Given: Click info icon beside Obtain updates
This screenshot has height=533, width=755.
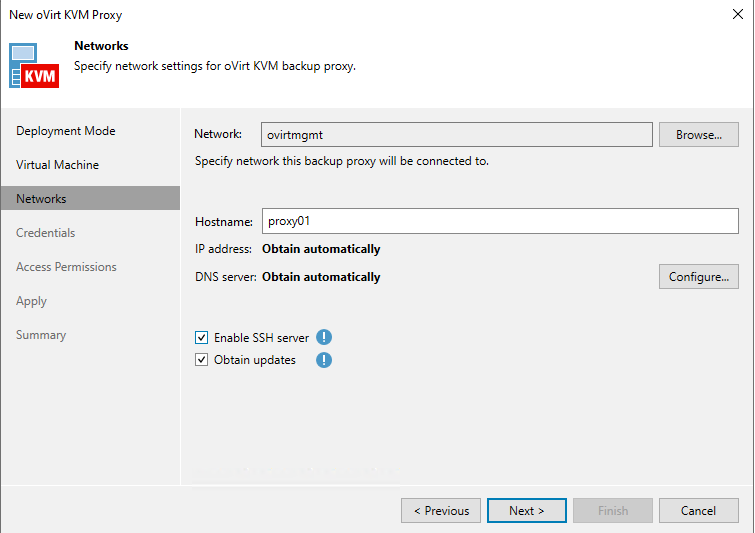Looking at the screenshot, I should [x=324, y=360].
